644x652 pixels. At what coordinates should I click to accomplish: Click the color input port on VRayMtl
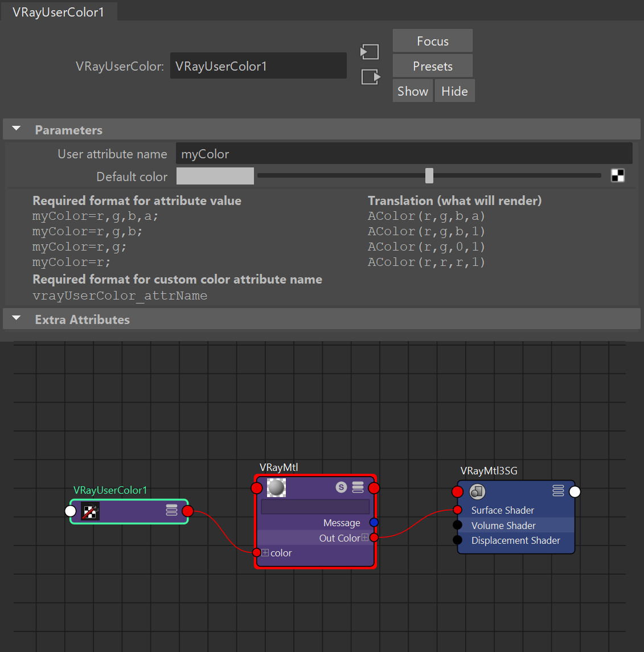click(257, 552)
